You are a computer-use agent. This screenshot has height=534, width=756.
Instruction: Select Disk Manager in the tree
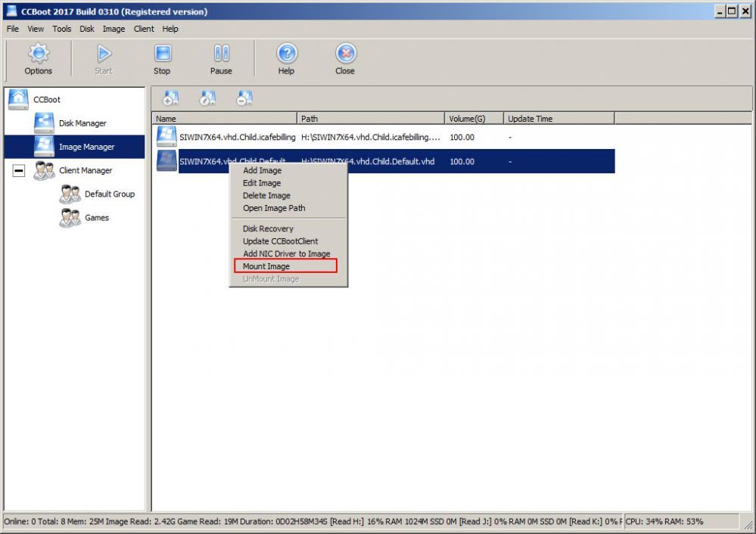click(x=82, y=123)
